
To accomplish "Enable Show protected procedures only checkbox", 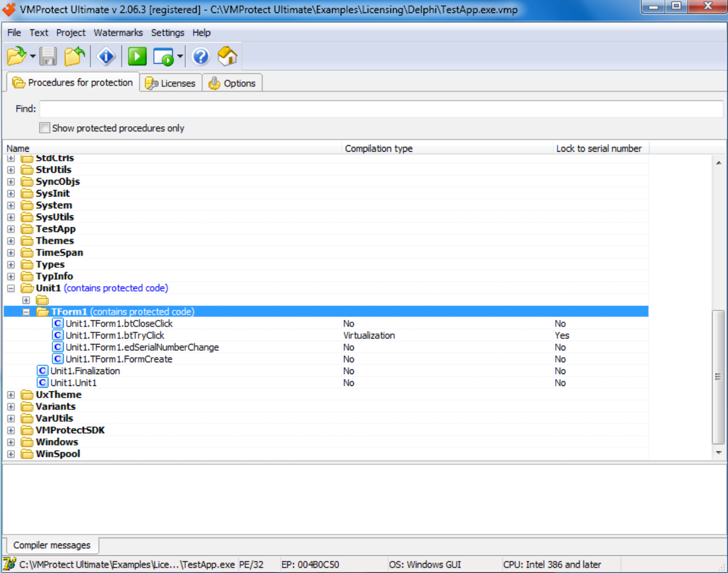I will pos(45,128).
